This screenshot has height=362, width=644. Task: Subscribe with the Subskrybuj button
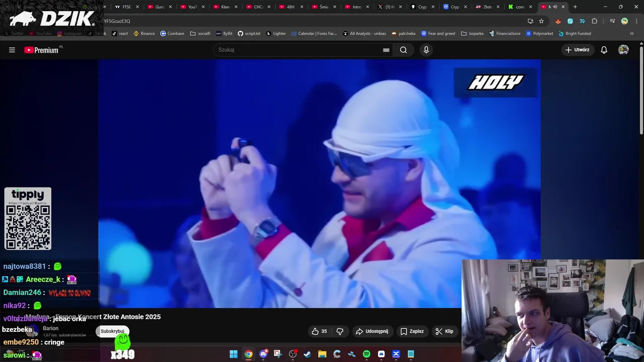[x=112, y=331]
